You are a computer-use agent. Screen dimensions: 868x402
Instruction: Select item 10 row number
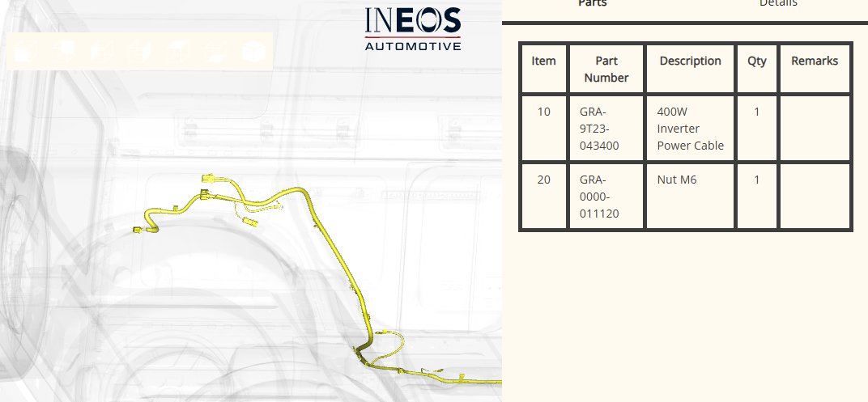click(543, 112)
